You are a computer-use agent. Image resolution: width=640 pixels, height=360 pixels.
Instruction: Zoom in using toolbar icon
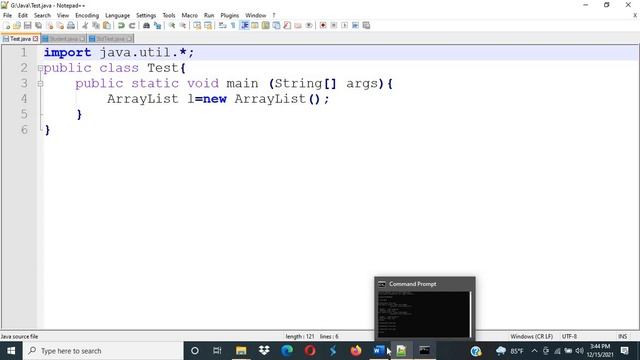pos(172,25)
